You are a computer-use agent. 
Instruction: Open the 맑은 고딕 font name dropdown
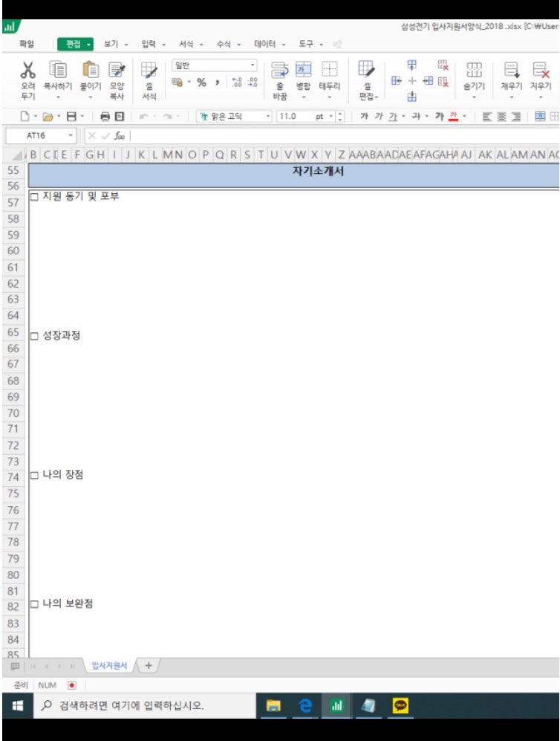[268, 117]
